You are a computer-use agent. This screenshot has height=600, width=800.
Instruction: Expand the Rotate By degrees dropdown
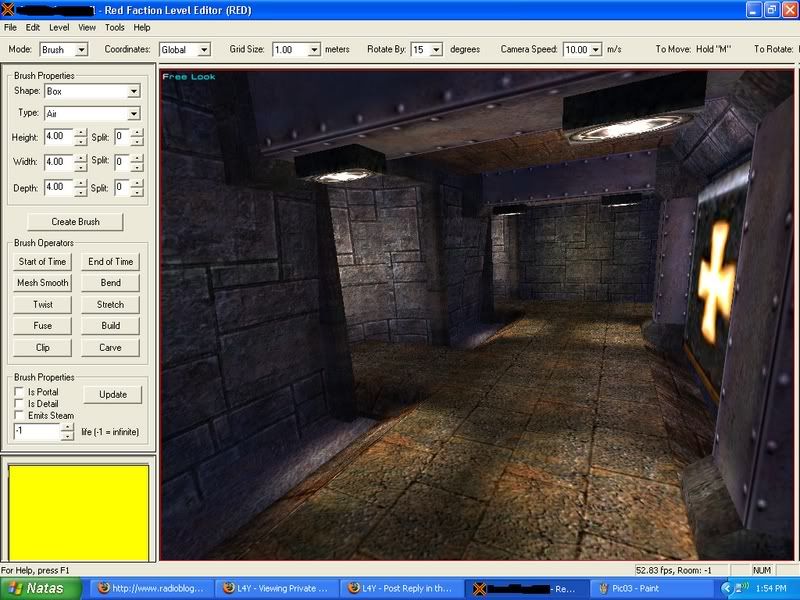(436, 49)
